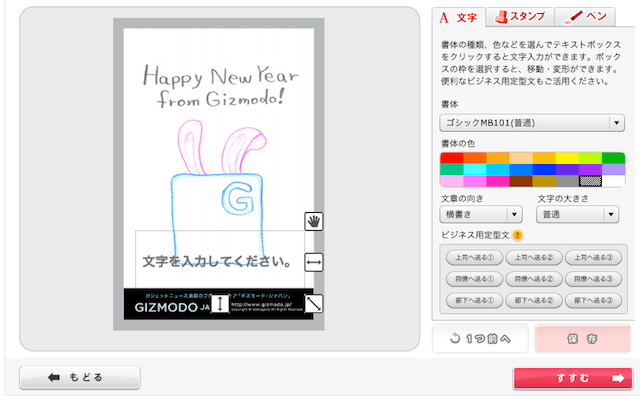Pick the white font color swatch
This screenshot has width=640, height=400.
613,181
